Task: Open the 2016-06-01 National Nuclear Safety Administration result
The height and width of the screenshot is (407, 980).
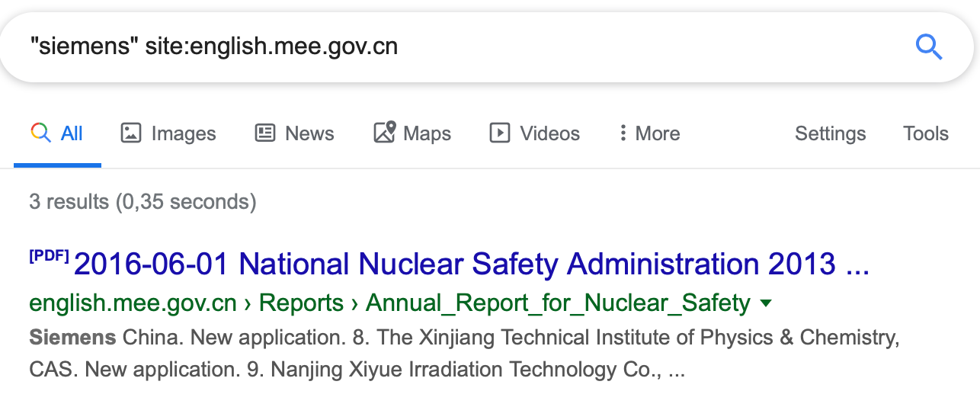Action: click(x=471, y=264)
